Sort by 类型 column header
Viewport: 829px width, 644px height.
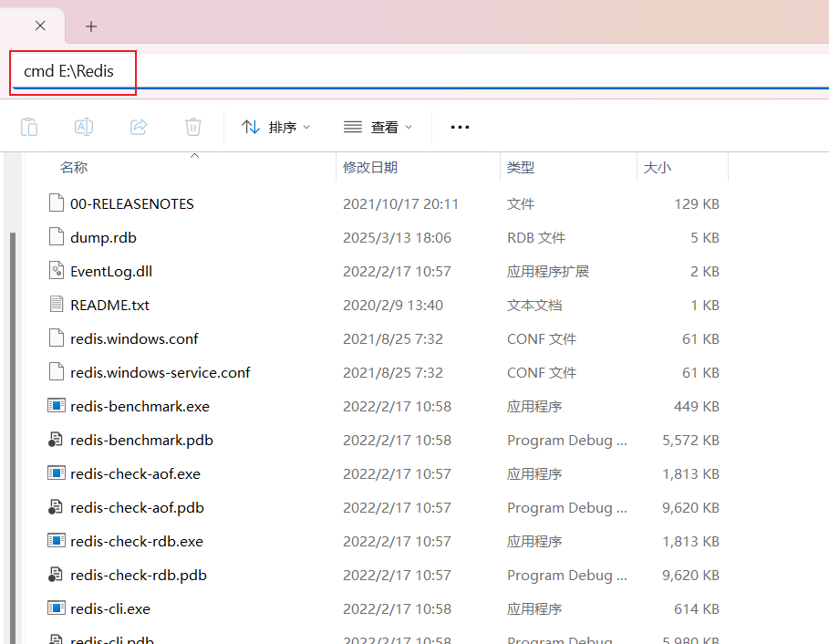pyautogui.click(x=521, y=168)
